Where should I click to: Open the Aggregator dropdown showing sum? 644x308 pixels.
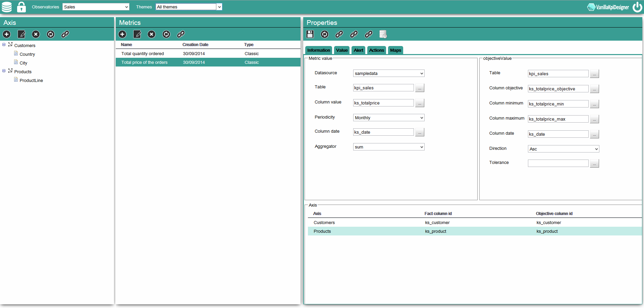point(389,147)
